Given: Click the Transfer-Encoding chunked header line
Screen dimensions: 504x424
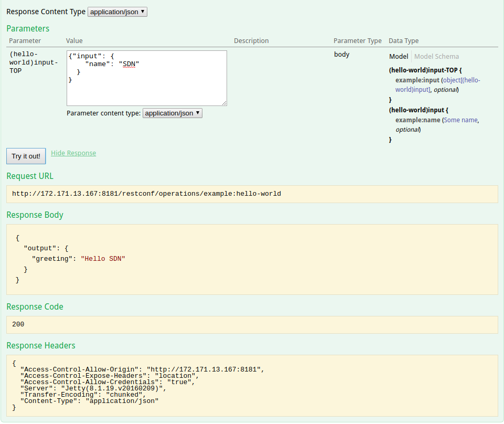Looking at the screenshot, I should point(83,395).
